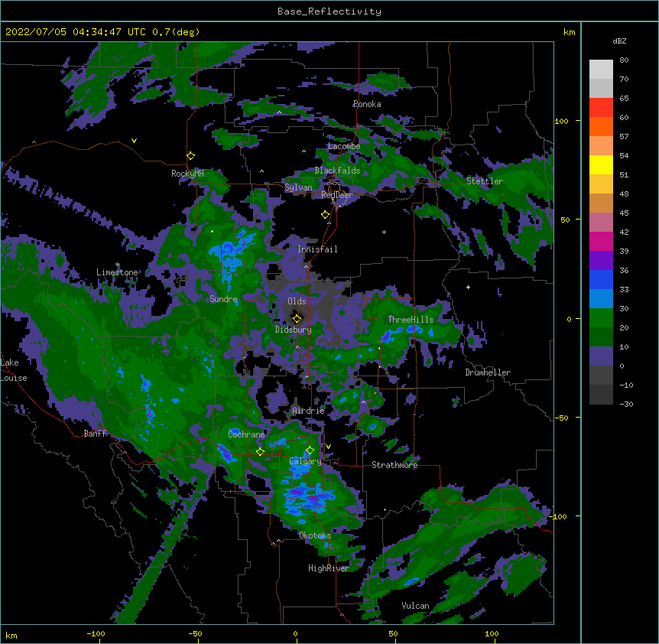Click the -100 tick on the right vertical axis
The image size is (659, 644).
[x=559, y=516]
